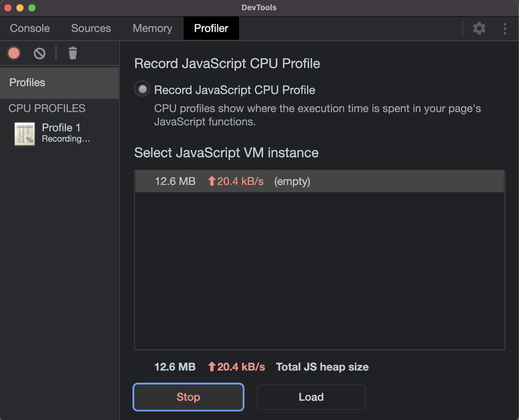Click the clear all profiles icon
Image resolution: width=519 pixels, height=420 pixels.
click(40, 53)
